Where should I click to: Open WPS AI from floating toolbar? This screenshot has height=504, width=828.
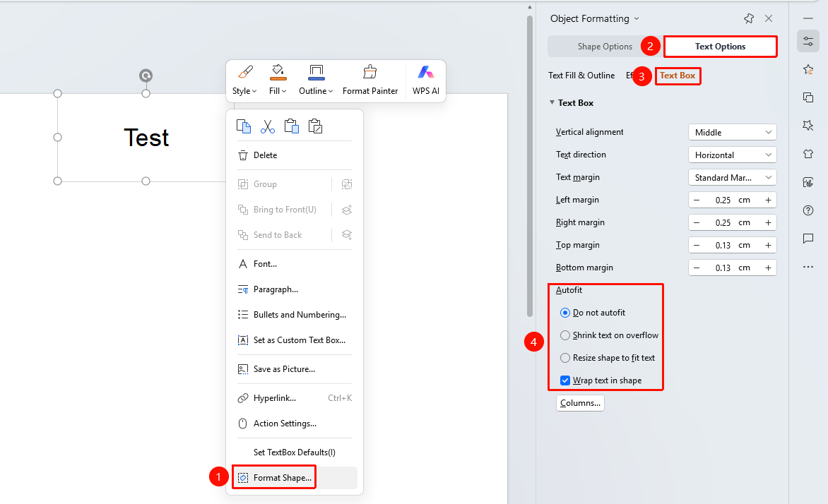click(425, 80)
